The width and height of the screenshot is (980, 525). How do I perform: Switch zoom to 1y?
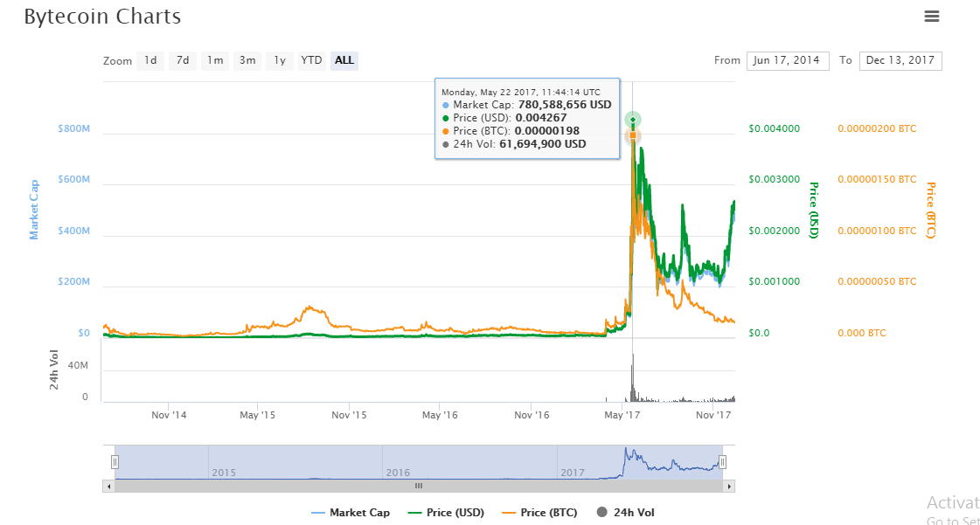click(279, 60)
